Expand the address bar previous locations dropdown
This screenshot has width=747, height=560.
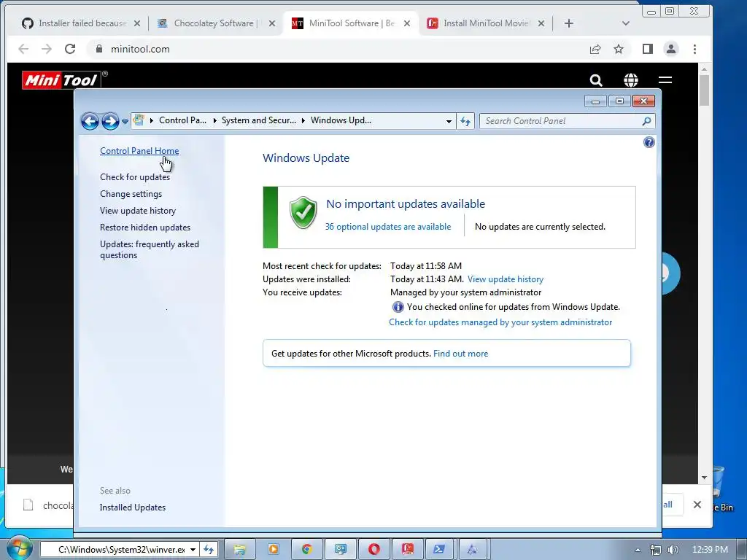click(x=449, y=122)
